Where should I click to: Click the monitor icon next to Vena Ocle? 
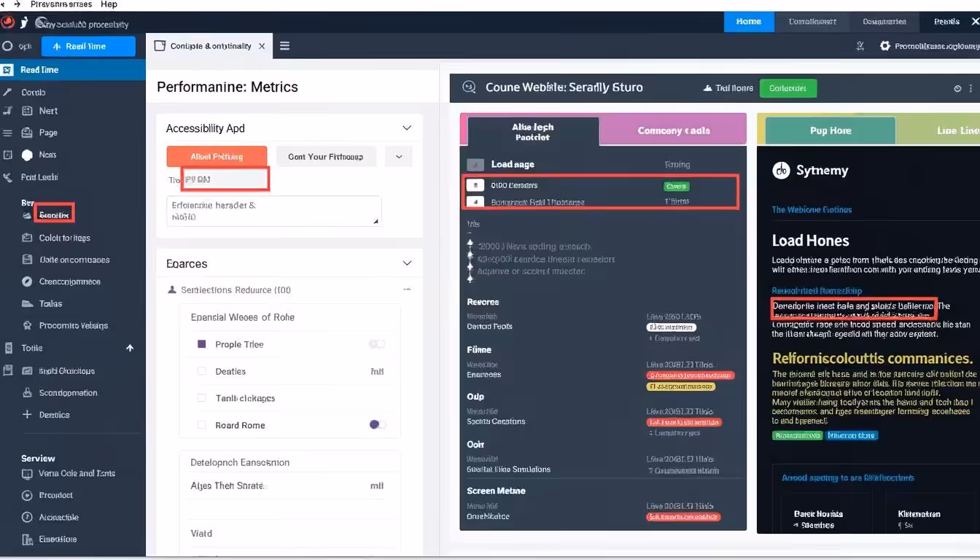(27, 473)
